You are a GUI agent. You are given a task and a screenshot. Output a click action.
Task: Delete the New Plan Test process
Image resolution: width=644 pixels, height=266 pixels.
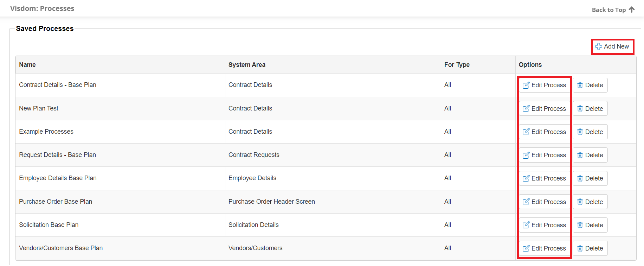pyautogui.click(x=590, y=109)
